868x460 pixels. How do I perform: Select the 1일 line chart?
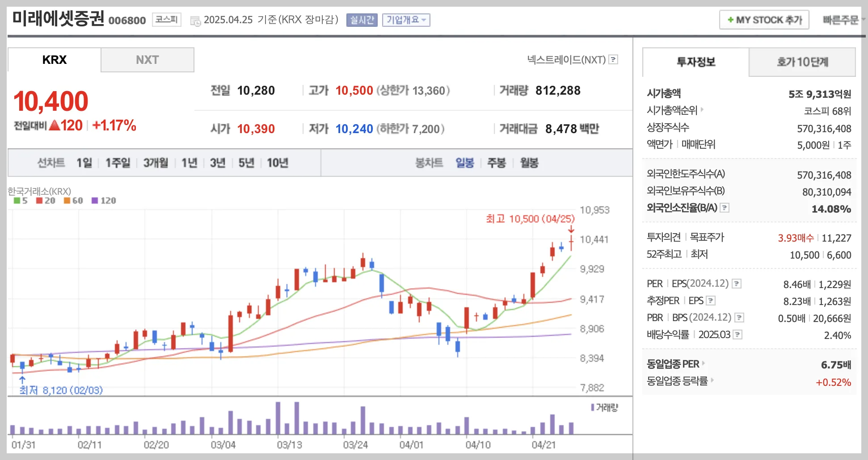tap(84, 163)
